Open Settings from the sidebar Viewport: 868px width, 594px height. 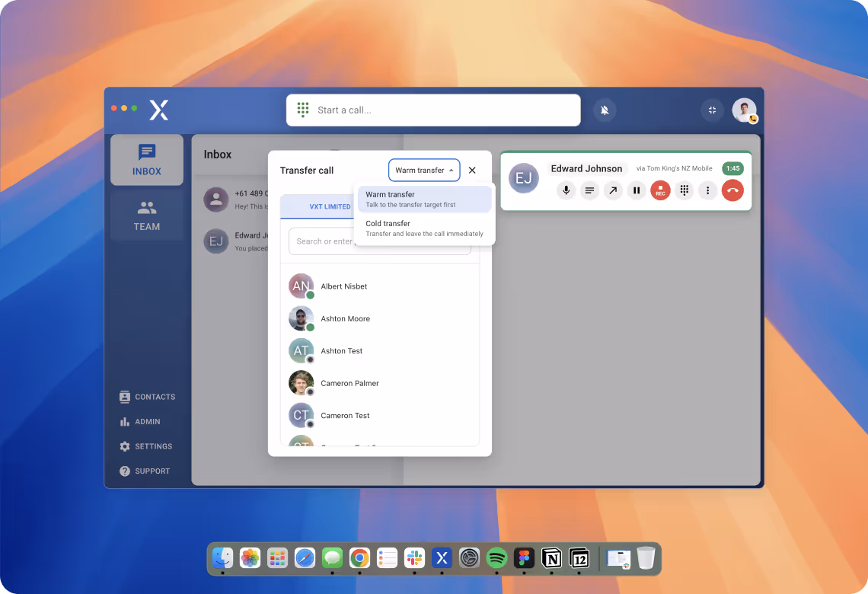click(x=146, y=446)
